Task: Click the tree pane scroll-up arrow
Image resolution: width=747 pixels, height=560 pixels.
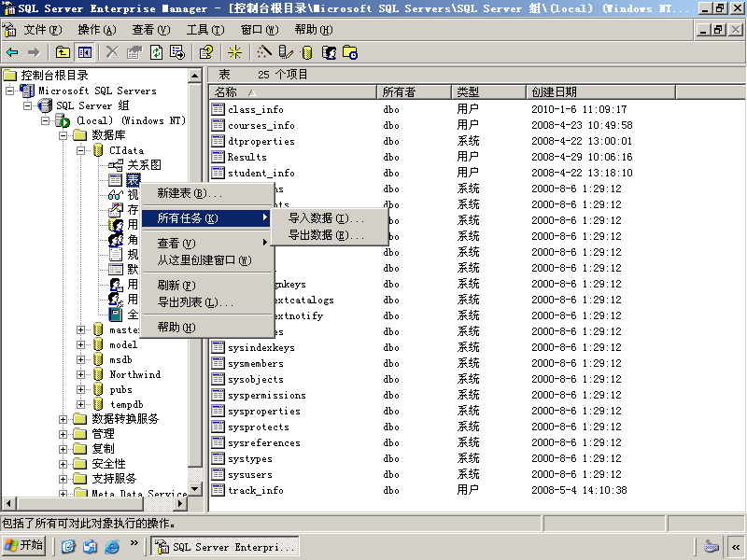Action: [195, 76]
